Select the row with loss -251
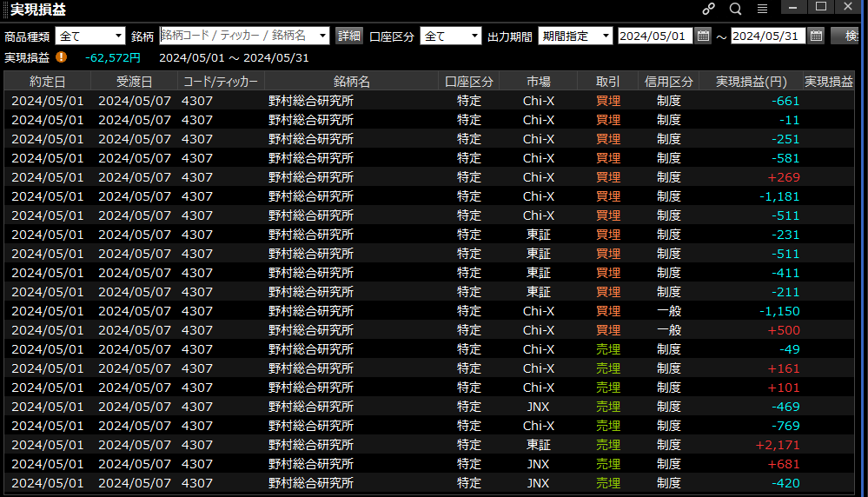 click(x=429, y=139)
